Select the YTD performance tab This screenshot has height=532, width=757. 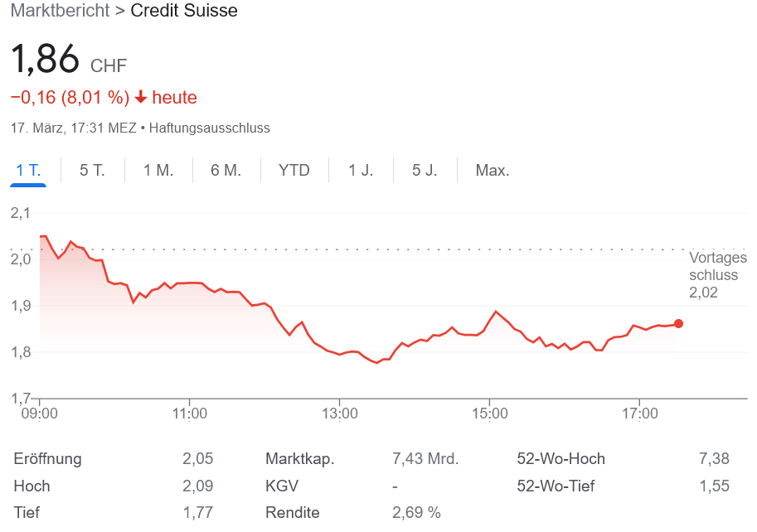[x=294, y=170]
